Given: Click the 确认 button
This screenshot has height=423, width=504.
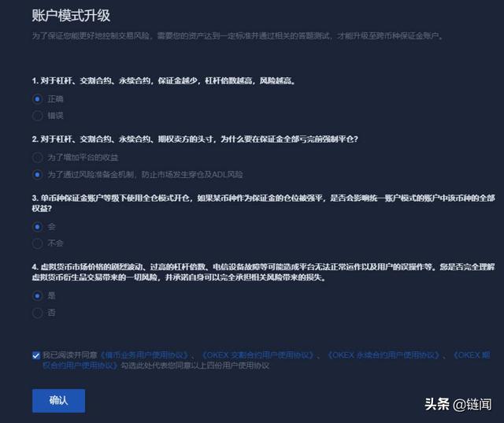Looking at the screenshot, I should 58,400.
